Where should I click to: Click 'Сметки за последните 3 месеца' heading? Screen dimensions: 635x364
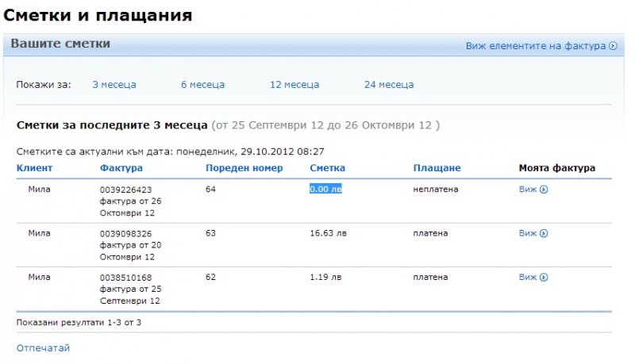(x=112, y=125)
